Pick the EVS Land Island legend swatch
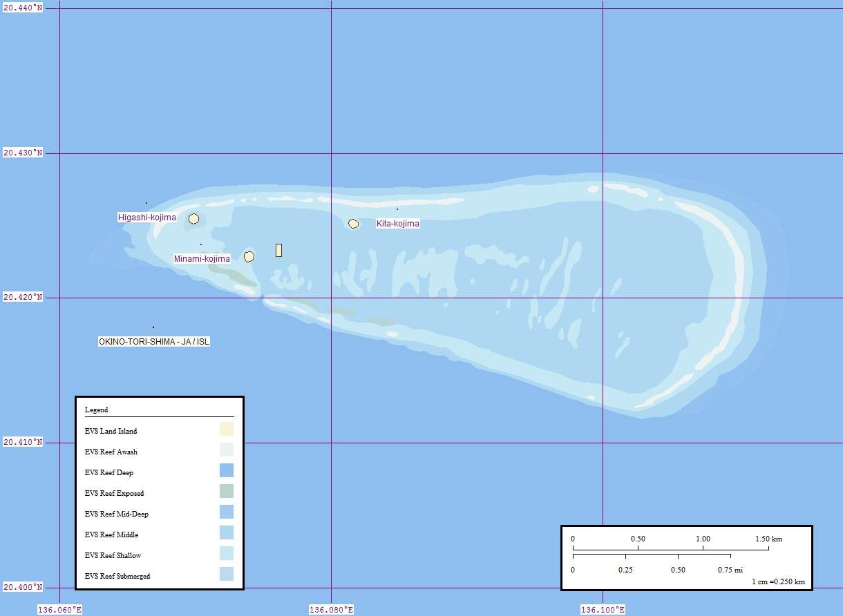Viewport: 843px width, 616px height. (227, 430)
